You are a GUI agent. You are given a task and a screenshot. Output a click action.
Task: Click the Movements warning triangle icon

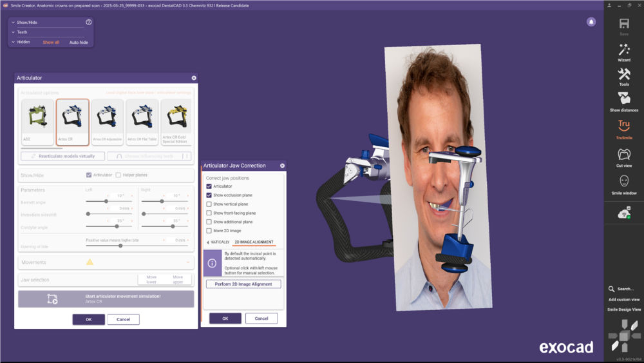pyautogui.click(x=90, y=262)
